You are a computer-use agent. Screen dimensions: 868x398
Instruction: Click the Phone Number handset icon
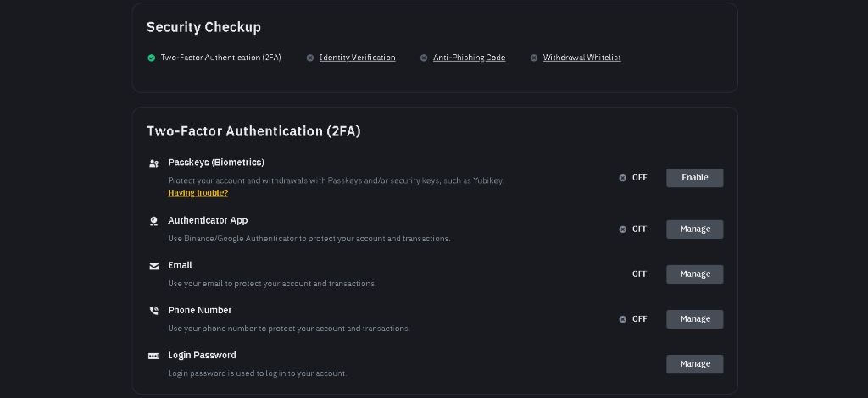point(153,311)
